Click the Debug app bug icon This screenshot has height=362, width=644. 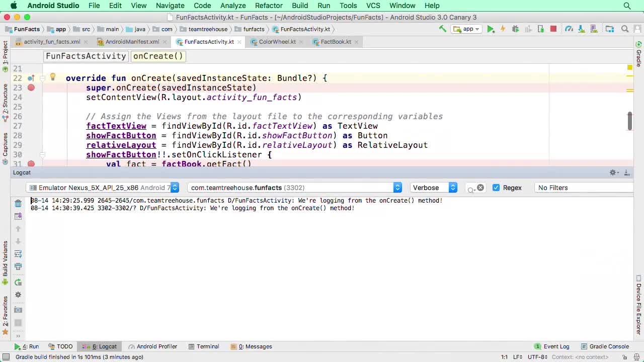(515, 29)
